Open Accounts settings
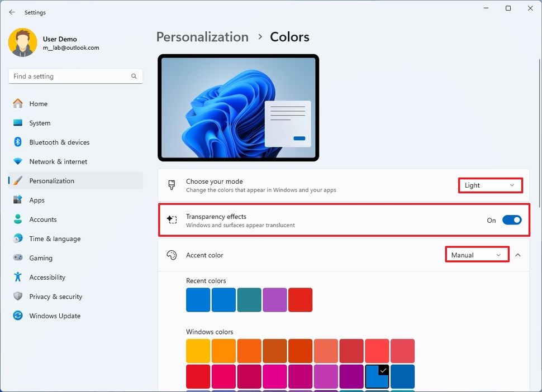The height and width of the screenshot is (392, 542). click(x=42, y=219)
